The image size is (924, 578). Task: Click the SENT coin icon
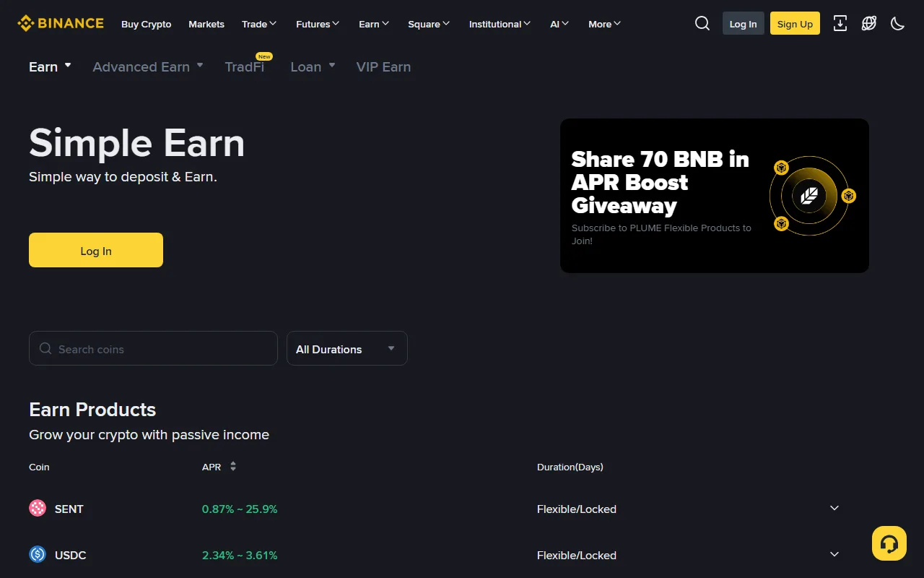(38, 509)
